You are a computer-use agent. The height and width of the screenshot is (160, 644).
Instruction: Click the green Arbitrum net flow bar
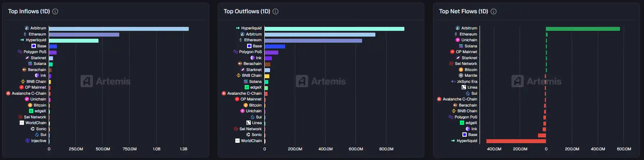(x=583, y=29)
